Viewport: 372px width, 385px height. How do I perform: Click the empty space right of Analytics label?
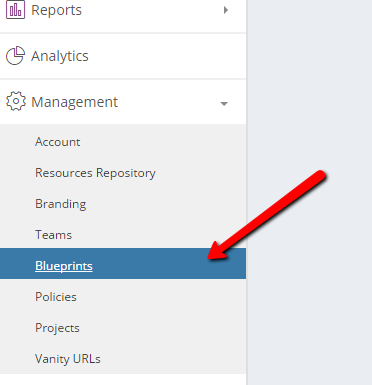[x=167, y=56]
